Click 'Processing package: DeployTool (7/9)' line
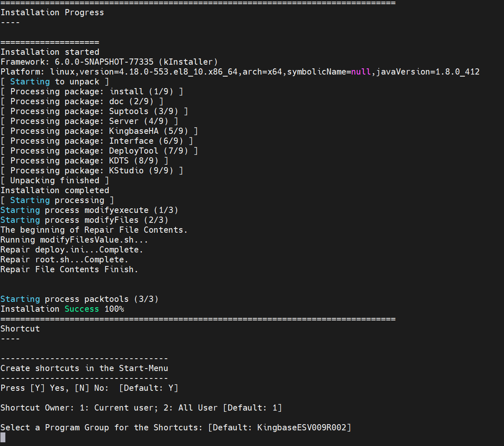Screen dimensions: 504x446 pyautogui.click(x=99, y=151)
